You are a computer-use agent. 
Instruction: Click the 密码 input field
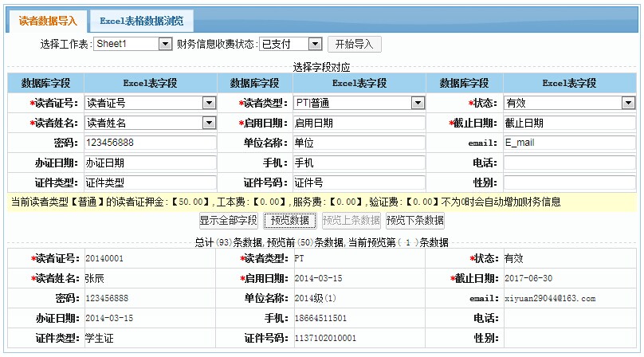point(150,143)
